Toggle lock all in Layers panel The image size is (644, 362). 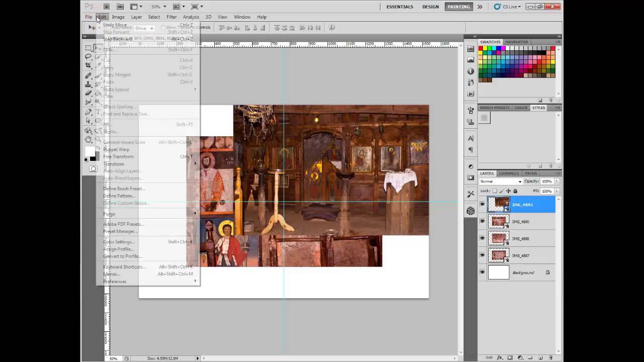pos(515,191)
